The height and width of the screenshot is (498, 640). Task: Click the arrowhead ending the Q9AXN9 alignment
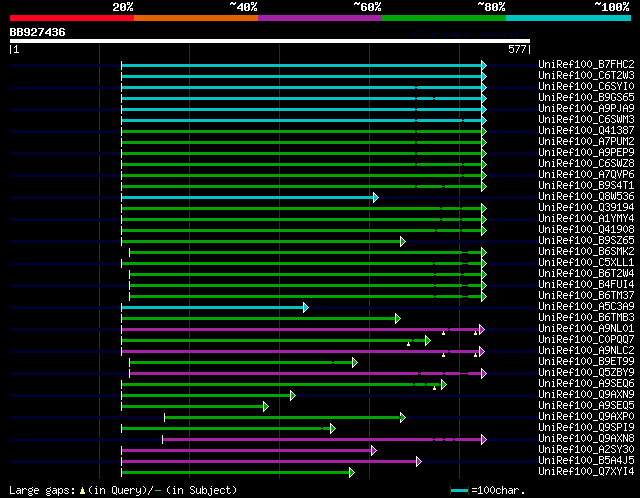coord(293,396)
